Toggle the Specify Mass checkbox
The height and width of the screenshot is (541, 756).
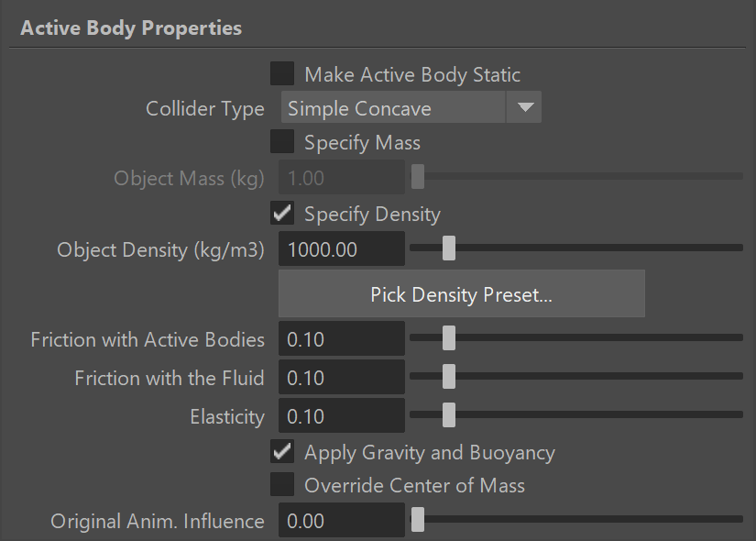(282, 141)
